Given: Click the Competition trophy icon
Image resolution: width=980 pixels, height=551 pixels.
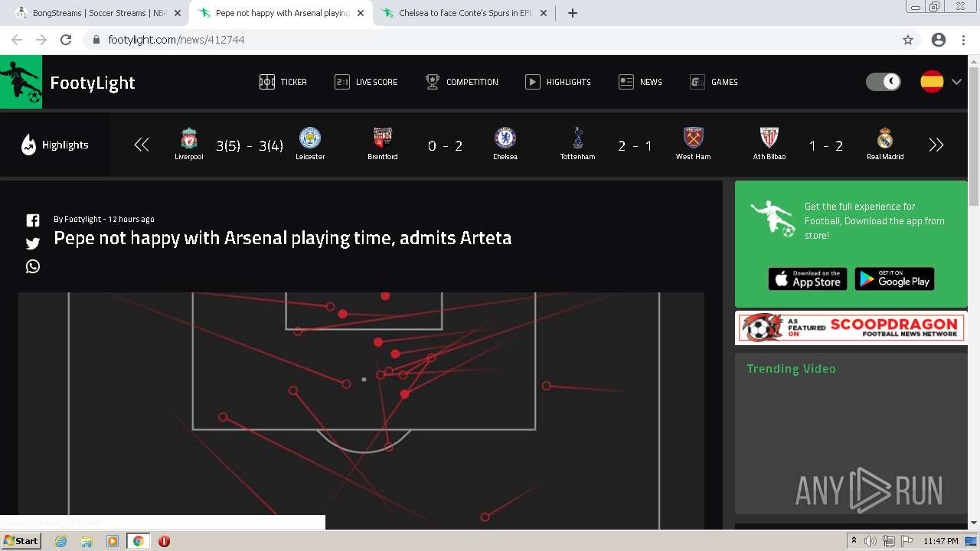Looking at the screenshot, I should 433,82.
